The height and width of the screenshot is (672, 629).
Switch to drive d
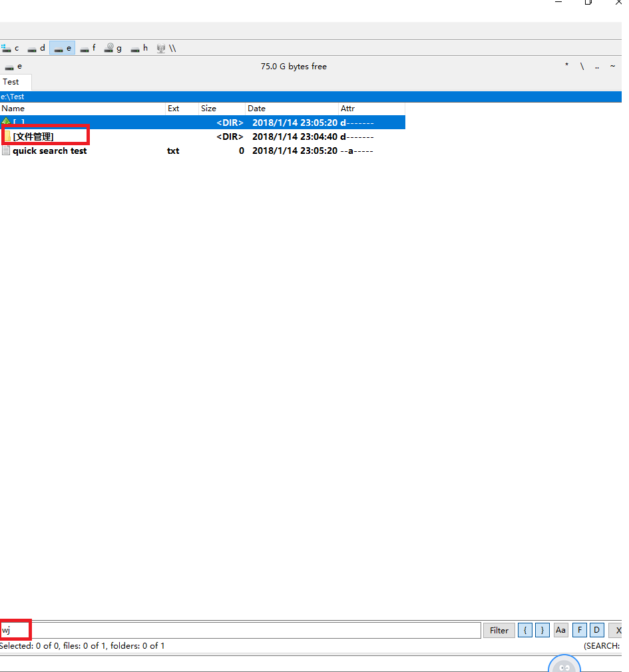click(36, 48)
